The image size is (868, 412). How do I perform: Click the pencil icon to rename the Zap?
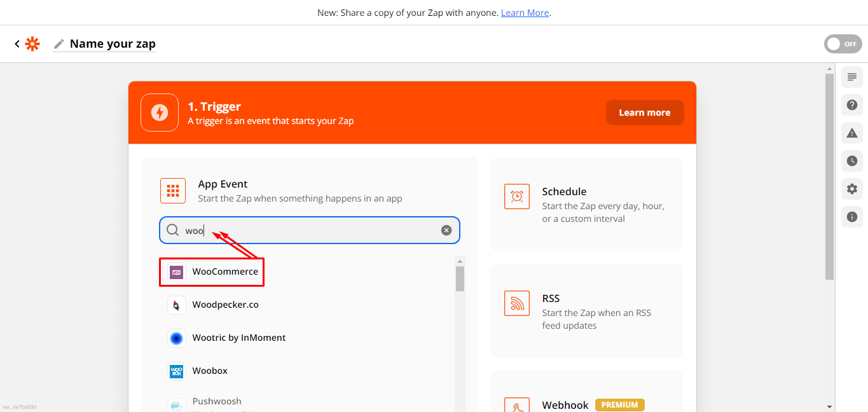pos(59,43)
